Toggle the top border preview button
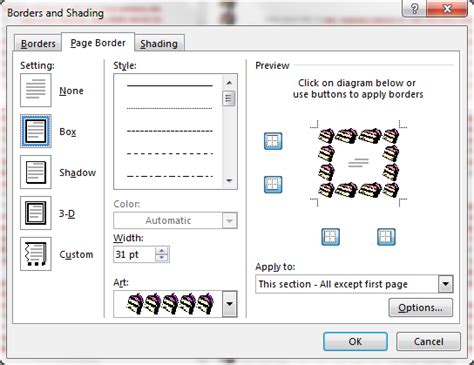Image resolution: width=474 pixels, height=365 pixels. pyautogui.click(x=273, y=141)
